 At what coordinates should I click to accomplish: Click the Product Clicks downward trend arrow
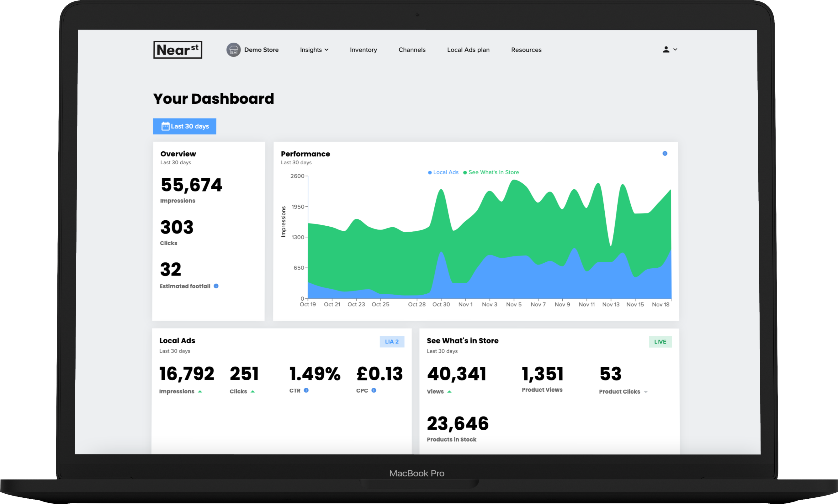click(646, 392)
